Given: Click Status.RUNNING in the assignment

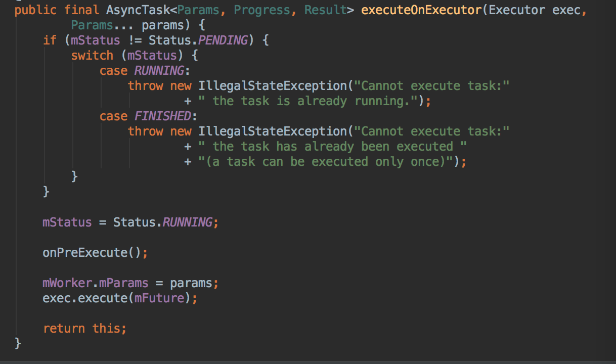Looking at the screenshot, I should pos(162,222).
